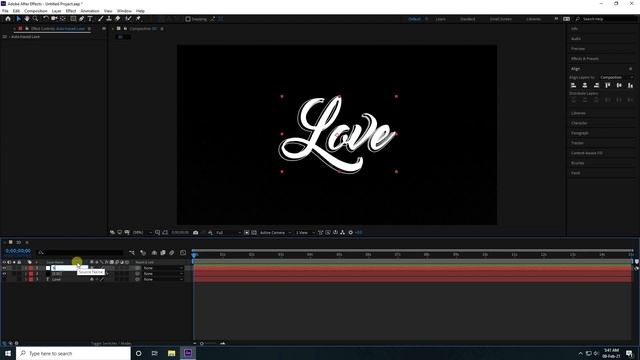Select the Eraser tool
Screen dimensions: 640x360
click(x=118, y=19)
